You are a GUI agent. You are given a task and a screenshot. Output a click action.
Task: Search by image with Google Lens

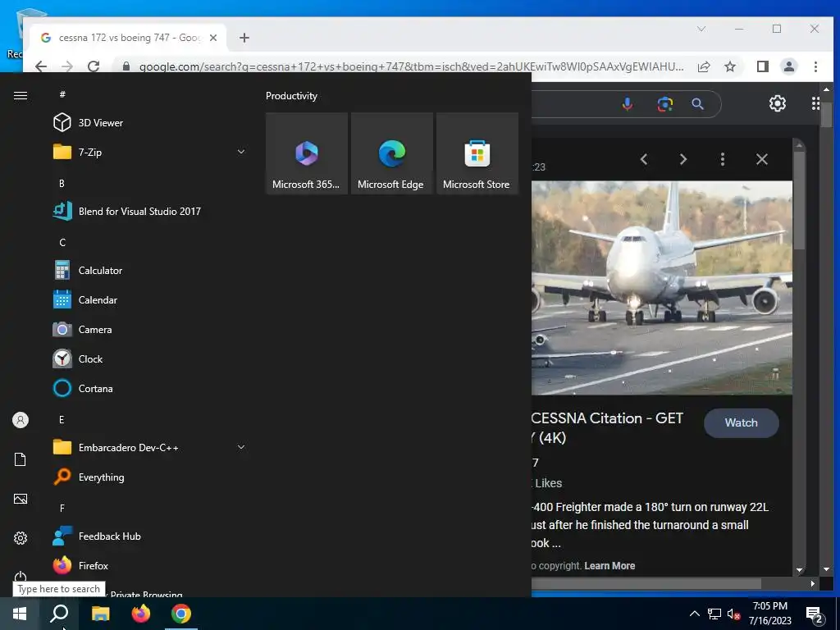[x=664, y=104]
